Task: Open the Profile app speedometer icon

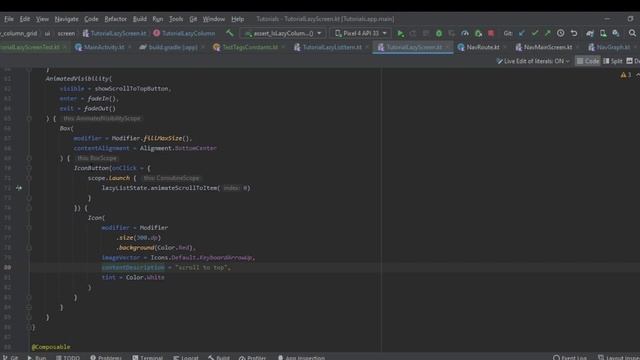Action: pyautogui.click(x=465, y=33)
